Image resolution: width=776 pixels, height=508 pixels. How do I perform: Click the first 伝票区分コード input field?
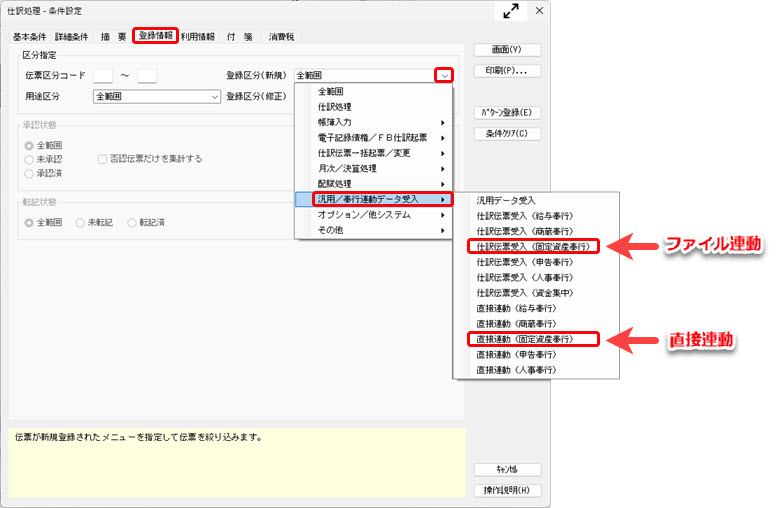coord(102,75)
